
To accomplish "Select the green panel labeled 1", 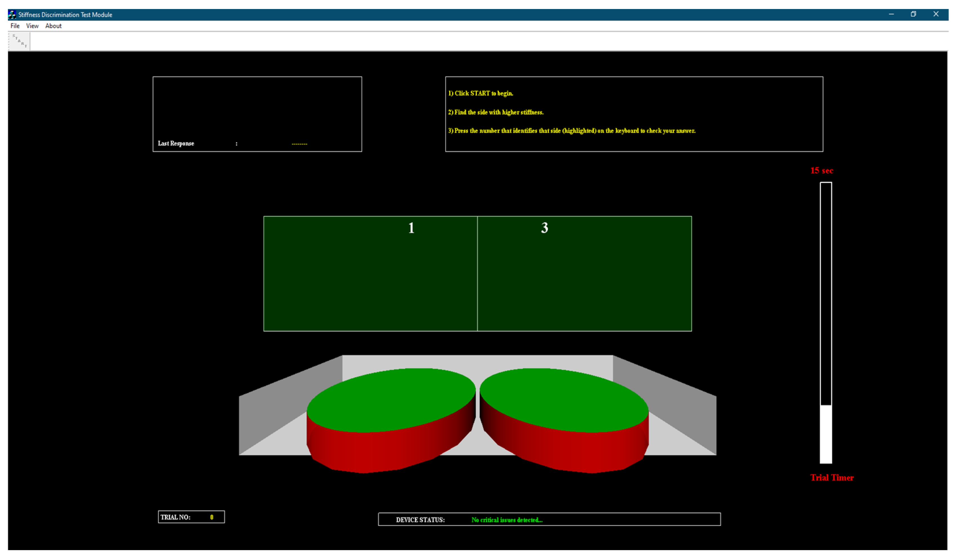I will [x=370, y=274].
